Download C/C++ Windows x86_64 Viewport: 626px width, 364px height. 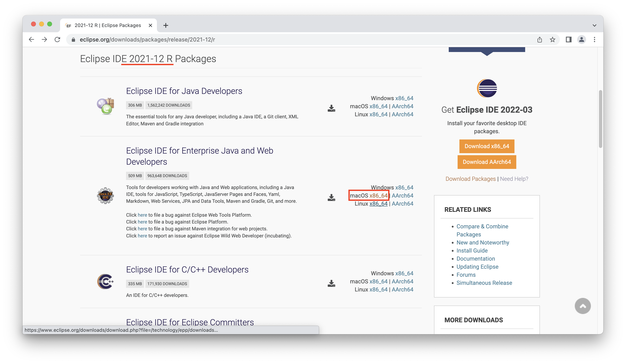[404, 273]
